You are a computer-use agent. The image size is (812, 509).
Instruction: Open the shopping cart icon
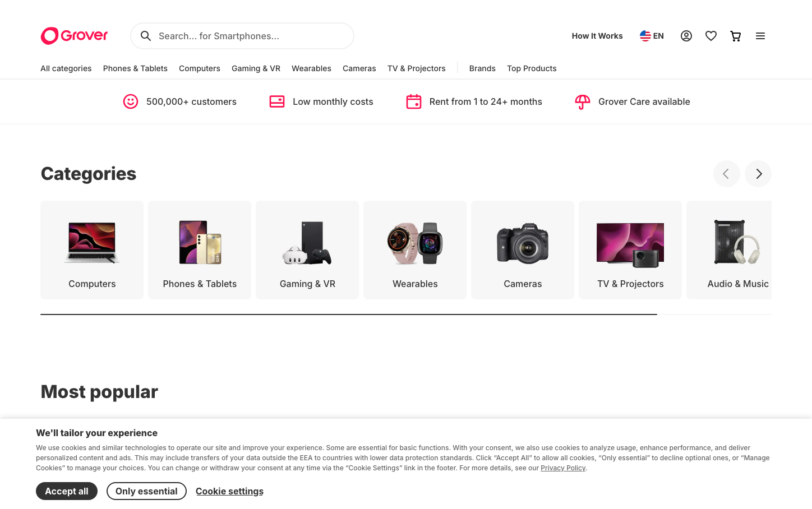point(735,36)
